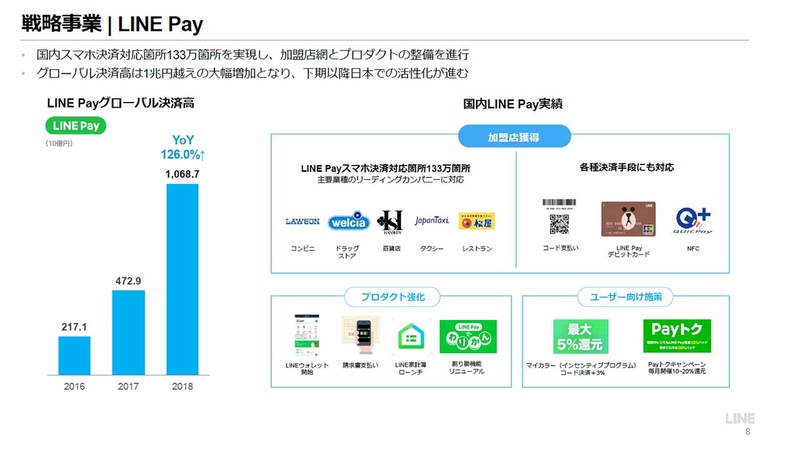This screenshot has width=800, height=450.
Task: Click the YoY 126.0% growth text
Action: 183,147
